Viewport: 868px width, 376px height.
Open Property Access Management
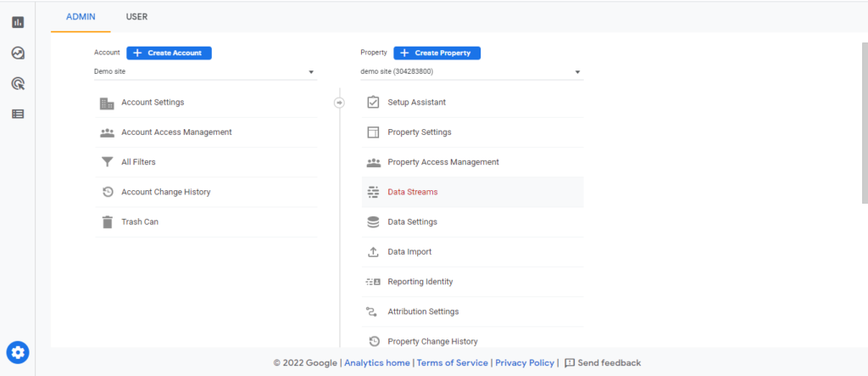[x=443, y=162]
